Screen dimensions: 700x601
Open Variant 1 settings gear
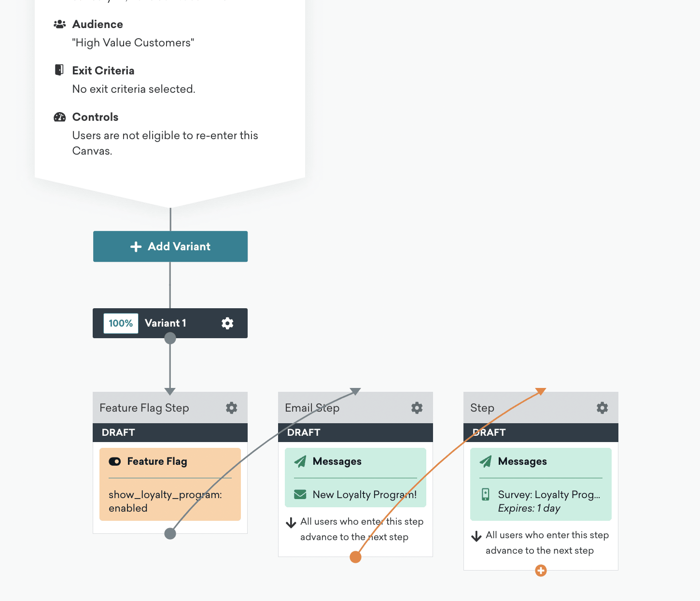pyautogui.click(x=227, y=323)
